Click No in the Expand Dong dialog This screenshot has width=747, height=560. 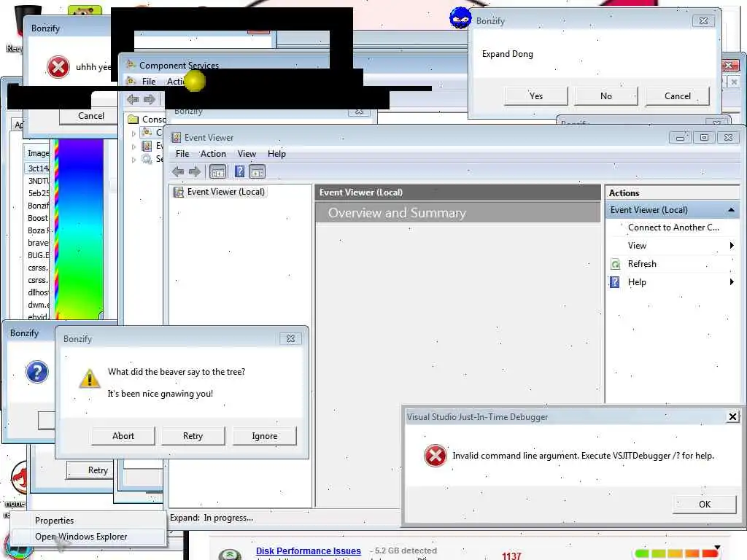coord(606,96)
